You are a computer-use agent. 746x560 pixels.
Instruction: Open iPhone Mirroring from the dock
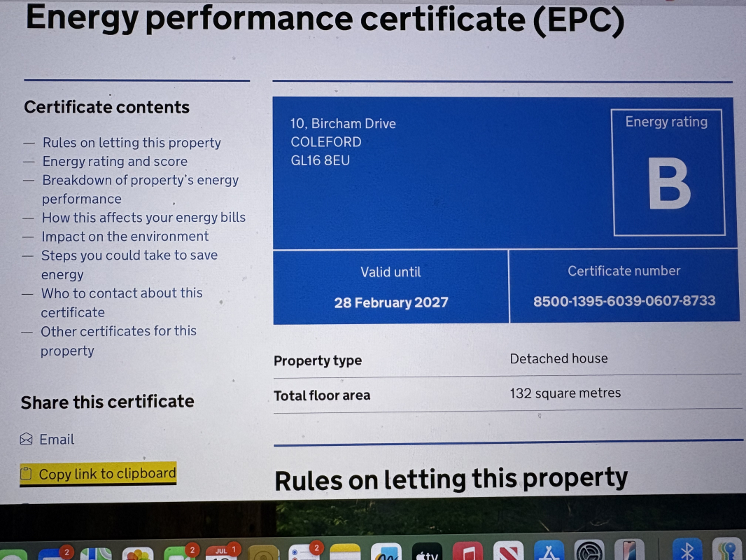click(629, 554)
